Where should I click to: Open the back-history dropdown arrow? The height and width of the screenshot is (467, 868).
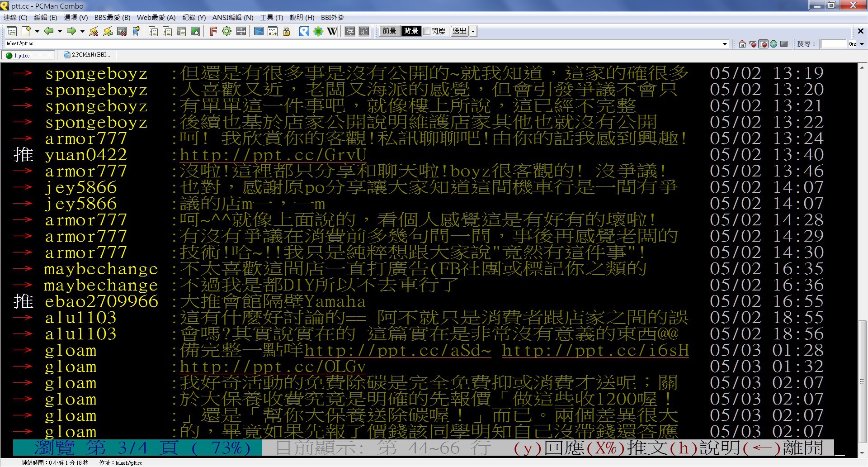pos(60,31)
